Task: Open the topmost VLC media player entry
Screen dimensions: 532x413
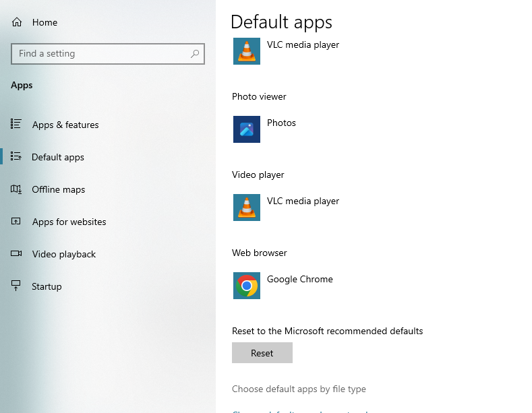Action: coord(303,45)
